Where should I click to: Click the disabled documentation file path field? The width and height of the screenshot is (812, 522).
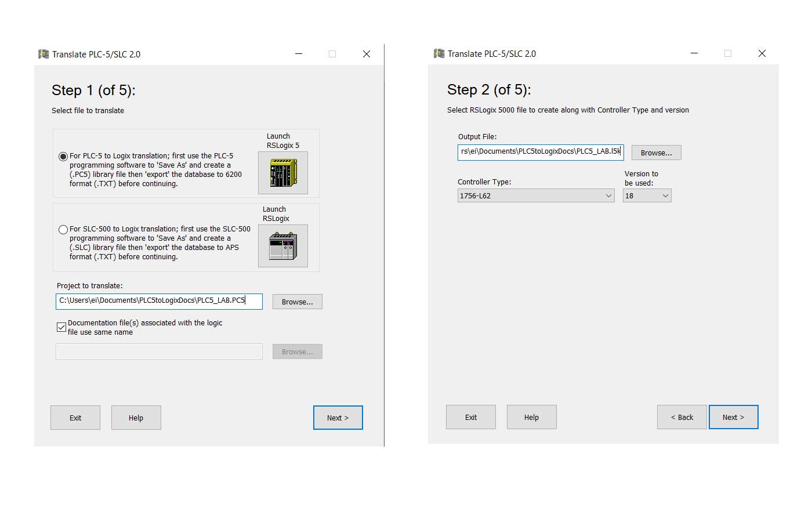point(159,351)
